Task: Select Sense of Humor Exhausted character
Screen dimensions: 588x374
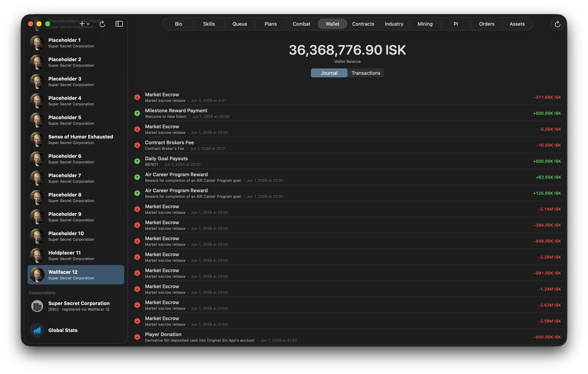Action: pyautogui.click(x=76, y=139)
